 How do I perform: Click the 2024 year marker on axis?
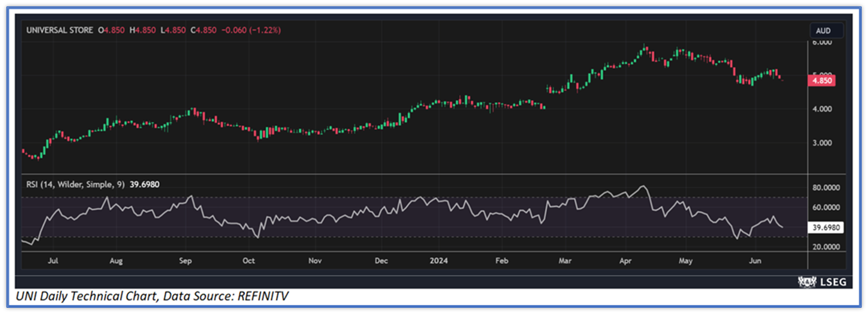pos(438,261)
